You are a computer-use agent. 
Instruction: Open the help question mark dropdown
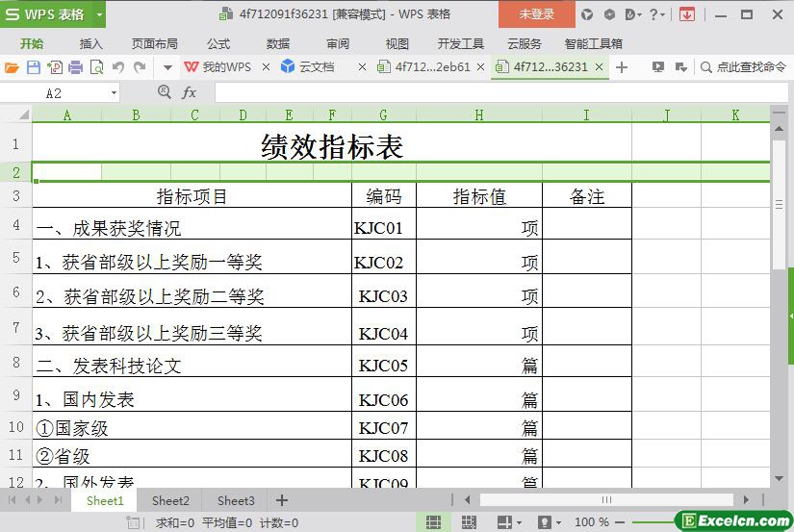(656, 14)
